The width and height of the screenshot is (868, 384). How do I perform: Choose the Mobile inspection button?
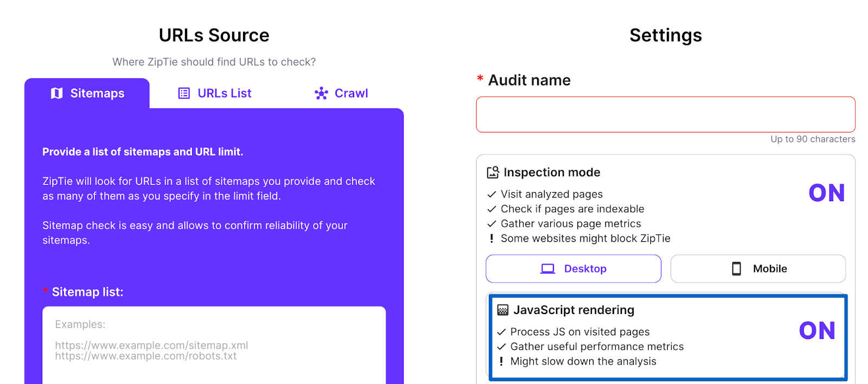(x=758, y=268)
